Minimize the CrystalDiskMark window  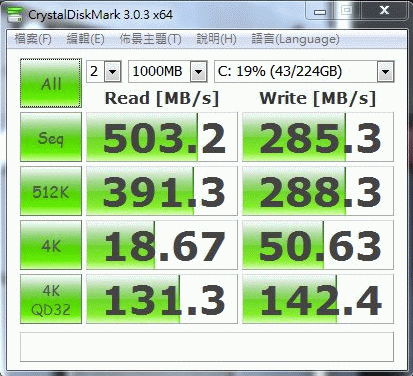[320, 11]
